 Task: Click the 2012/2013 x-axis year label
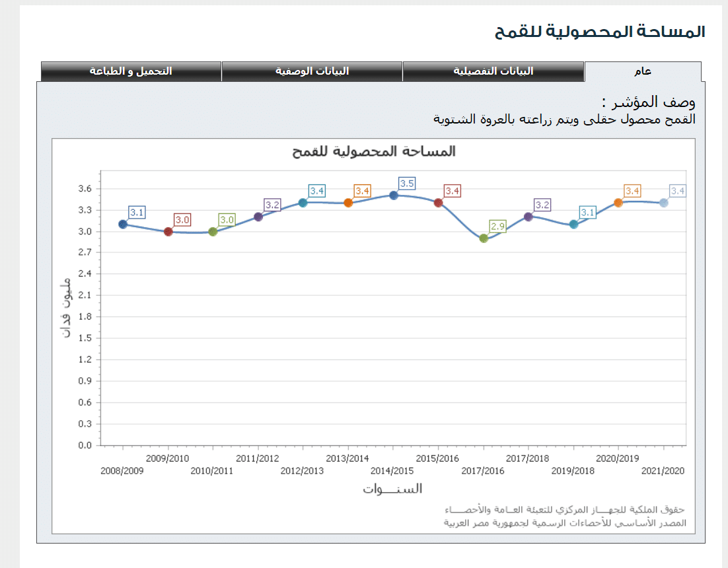pyautogui.click(x=302, y=471)
